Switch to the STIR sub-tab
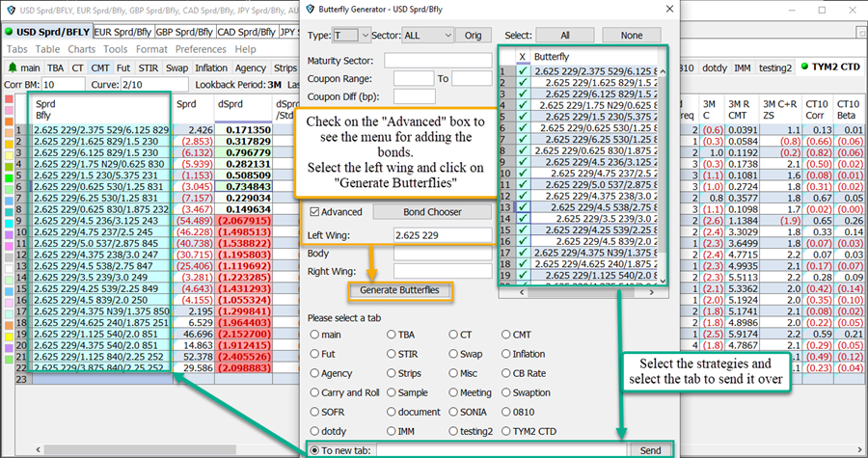The image size is (868, 458). pyautogui.click(x=149, y=68)
